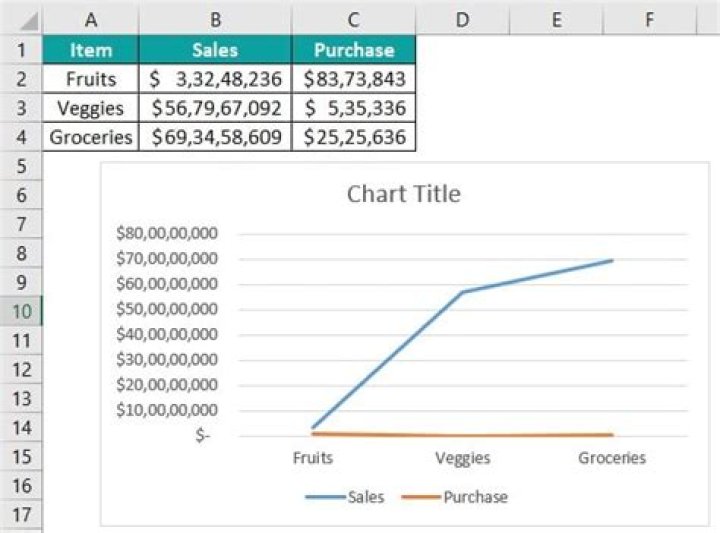Select row 5 header
Viewport: 720px width, 533px height.
point(21,166)
